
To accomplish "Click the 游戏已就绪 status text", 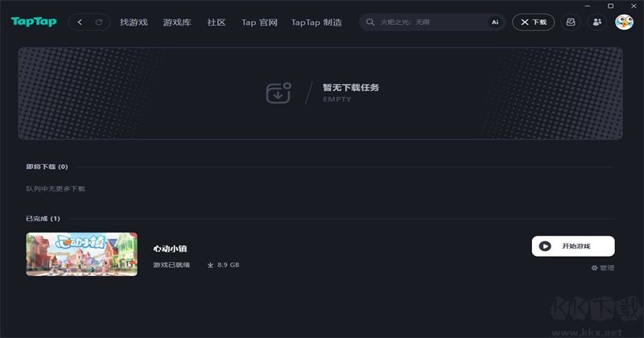I will point(171,265).
